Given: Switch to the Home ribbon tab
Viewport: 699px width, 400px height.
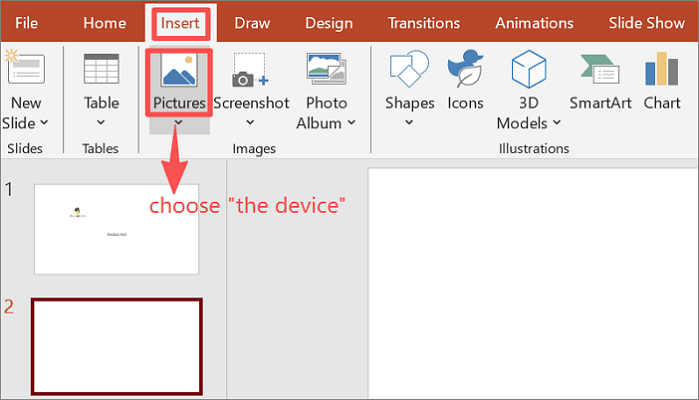Looking at the screenshot, I should click(104, 23).
